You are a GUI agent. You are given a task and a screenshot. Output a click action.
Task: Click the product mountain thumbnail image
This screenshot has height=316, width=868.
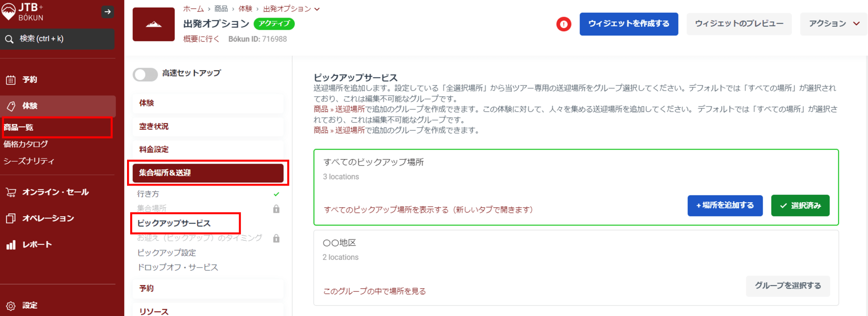click(x=154, y=24)
